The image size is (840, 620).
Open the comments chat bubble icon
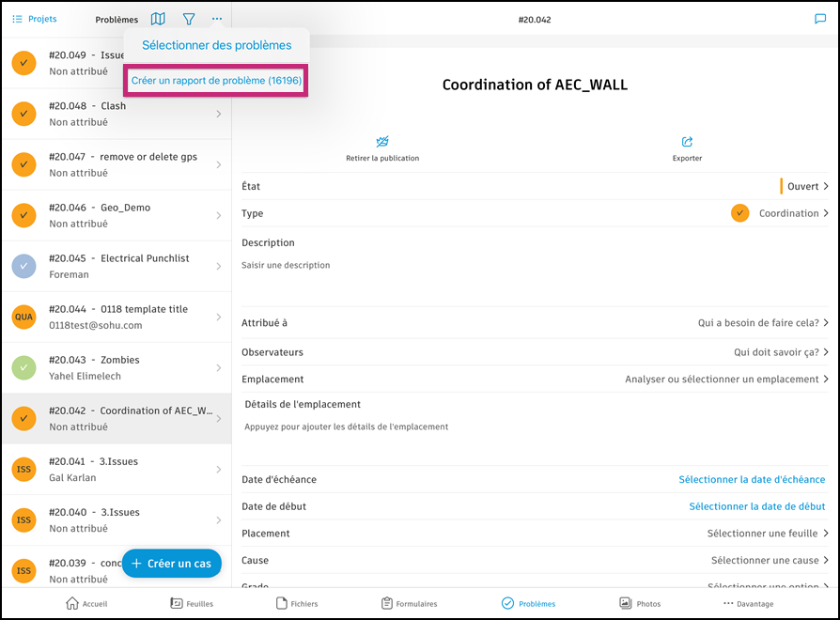(819, 19)
